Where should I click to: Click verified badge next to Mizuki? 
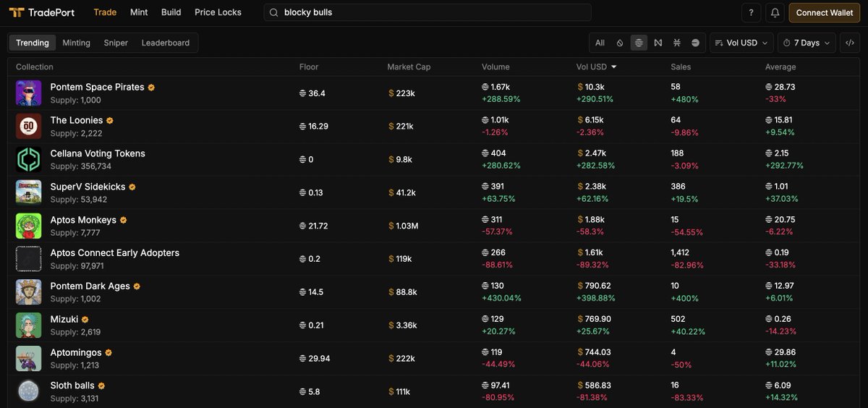point(85,320)
